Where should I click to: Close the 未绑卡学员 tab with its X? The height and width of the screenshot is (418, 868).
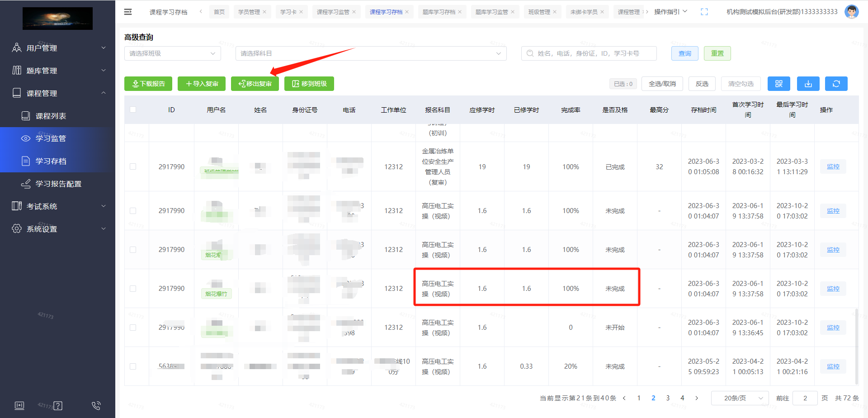coord(602,12)
